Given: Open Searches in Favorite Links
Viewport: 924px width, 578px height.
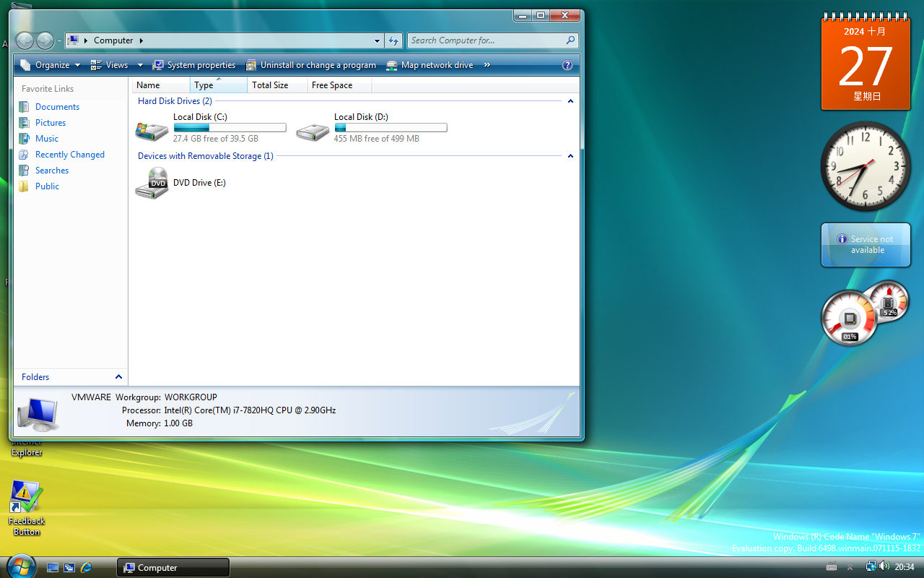Looking at the screenshot, I should pyautogui.click(x=52, y=171).
